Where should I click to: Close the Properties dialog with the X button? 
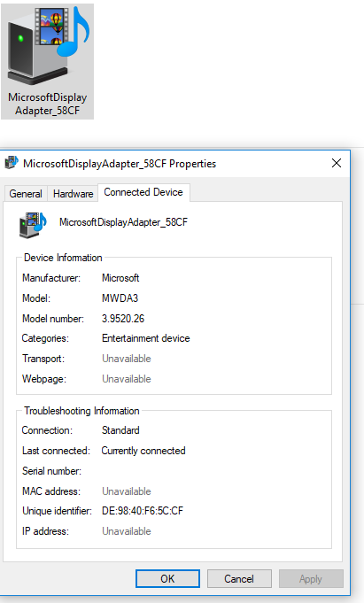337,163
